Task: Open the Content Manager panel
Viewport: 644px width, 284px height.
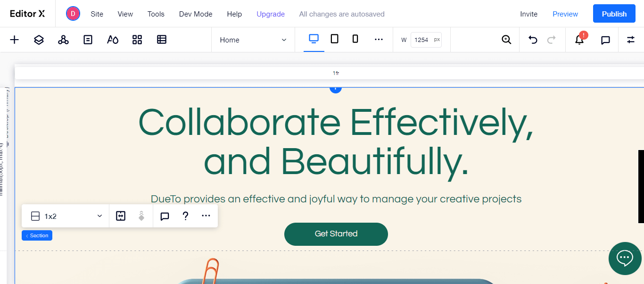Action: [162, 40]
